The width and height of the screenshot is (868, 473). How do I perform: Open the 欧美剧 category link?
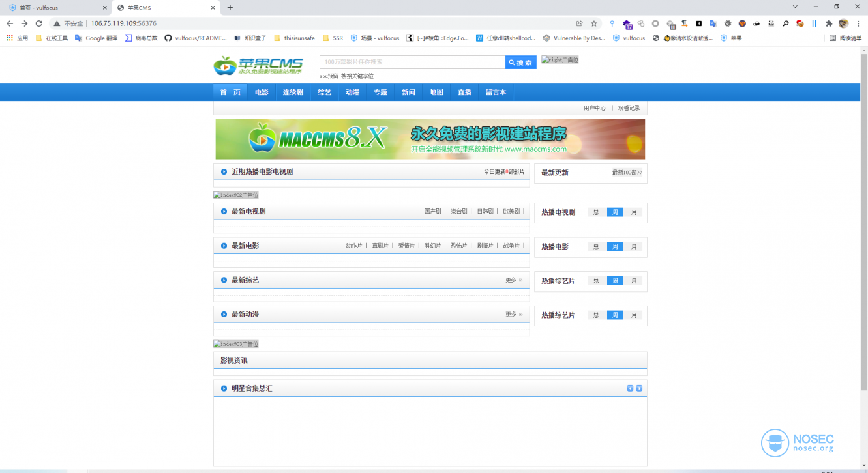click(x=511, y=212)
